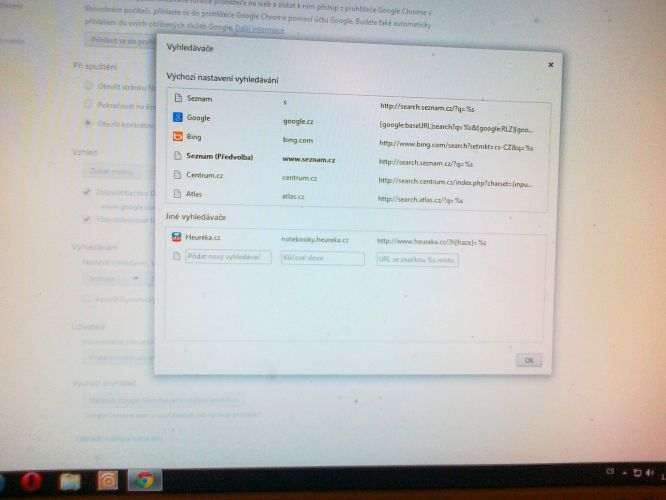Open Opera from the taskbar
The image size is (666, 500).
pos(31,481)
